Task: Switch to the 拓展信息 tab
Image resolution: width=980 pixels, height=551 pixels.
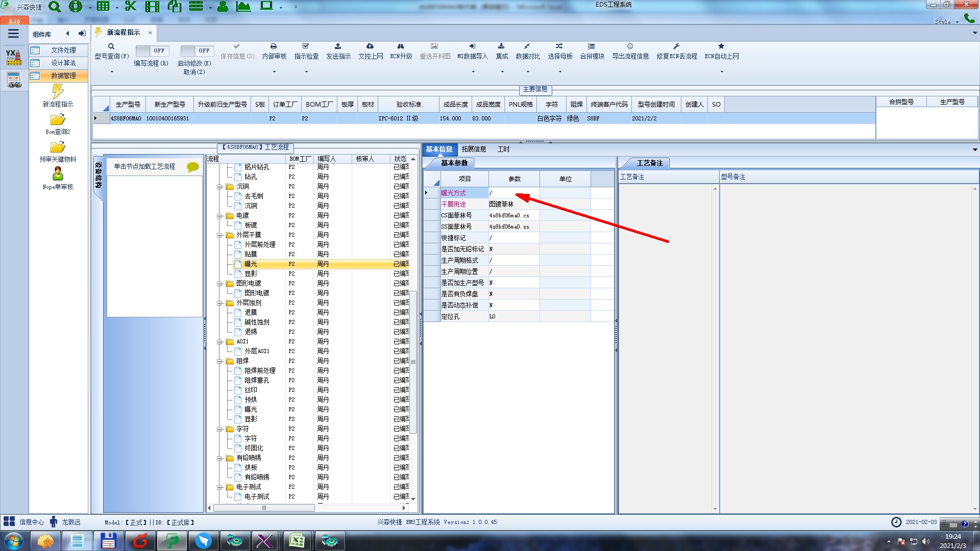Action: pos(474,149)
